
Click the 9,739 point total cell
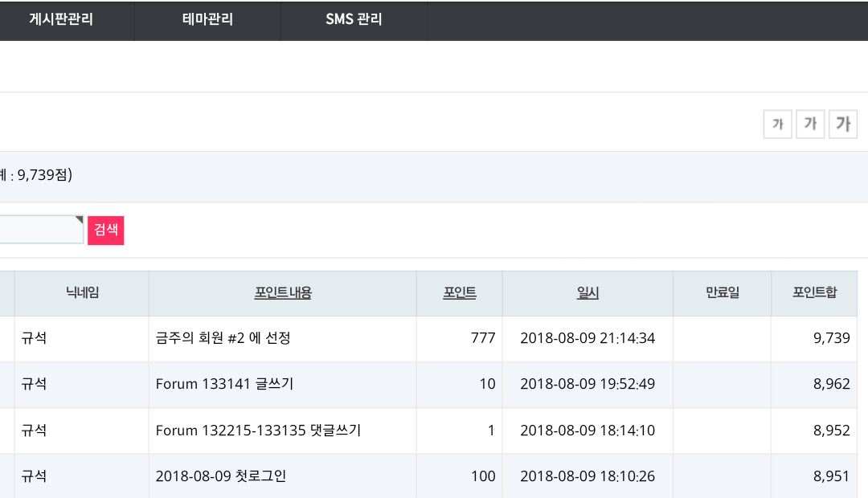814,338
